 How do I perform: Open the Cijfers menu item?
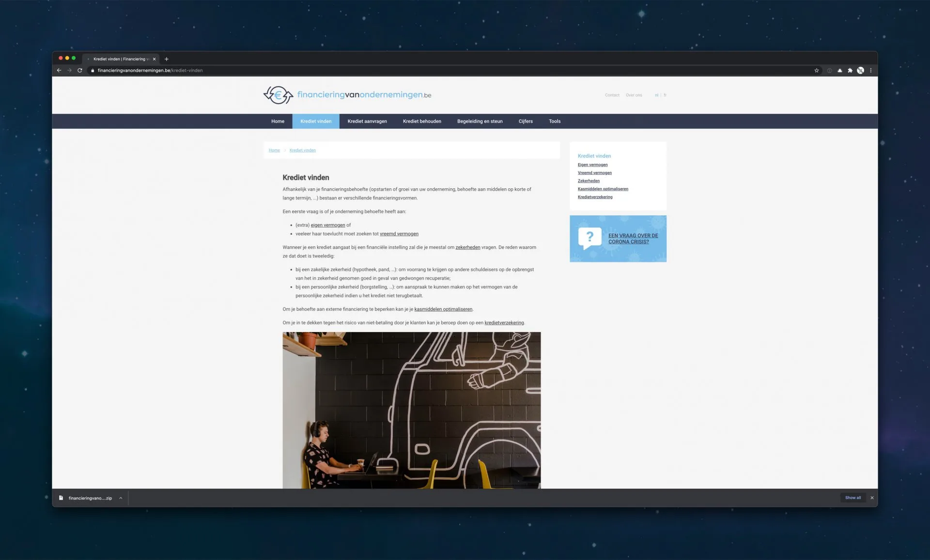(526, 121)
